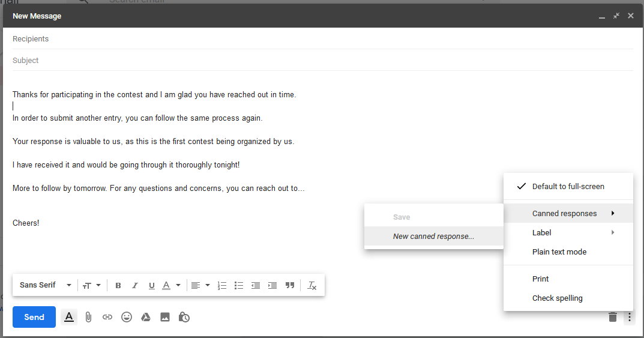Click into the Recipients field

pyautogui.click(x=322, y=38)
